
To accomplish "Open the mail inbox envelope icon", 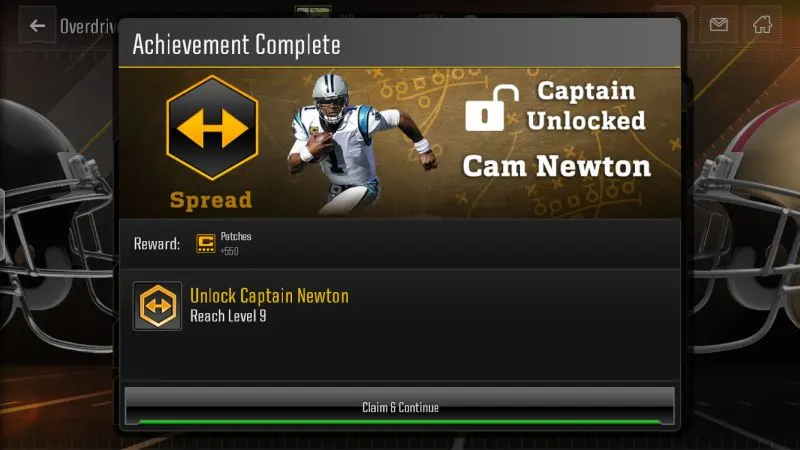I will (x=718, y=24).
